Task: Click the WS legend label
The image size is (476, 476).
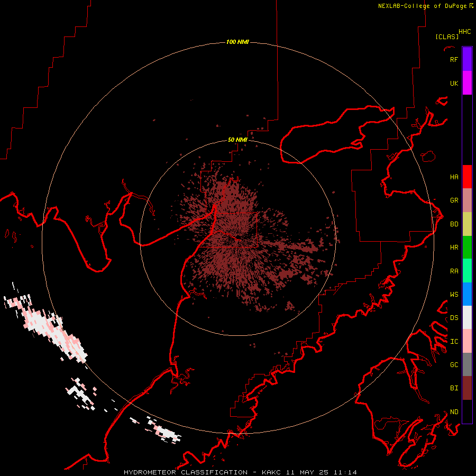Action: coord(454,294)
